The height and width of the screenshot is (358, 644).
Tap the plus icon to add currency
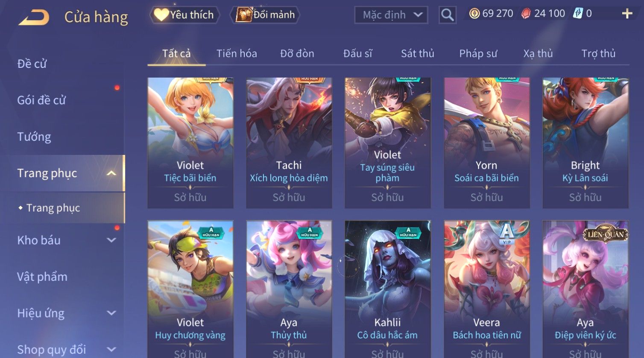(x=627, y=14)
